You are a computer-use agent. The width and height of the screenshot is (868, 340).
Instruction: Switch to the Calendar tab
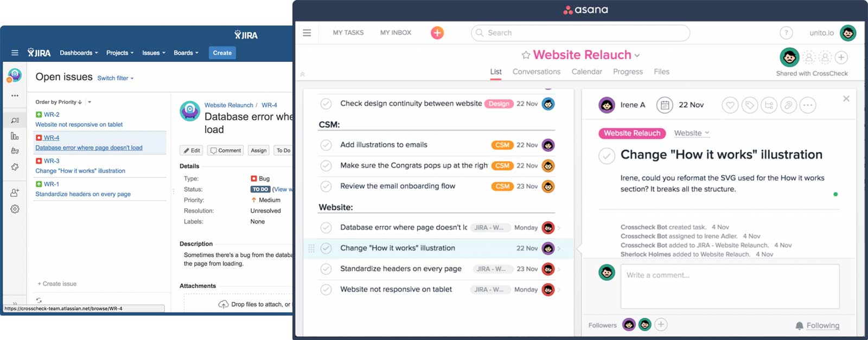point(586,72)
